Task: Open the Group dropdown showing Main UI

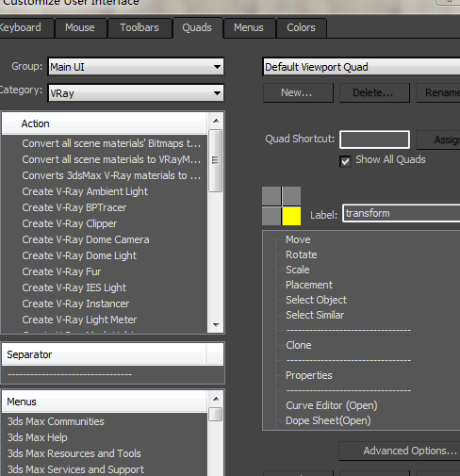Action: coord(136,67)
